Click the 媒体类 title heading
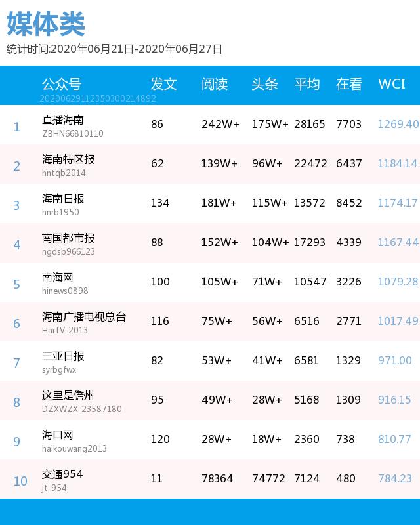 pyautogui.click(x=45, y=24)
